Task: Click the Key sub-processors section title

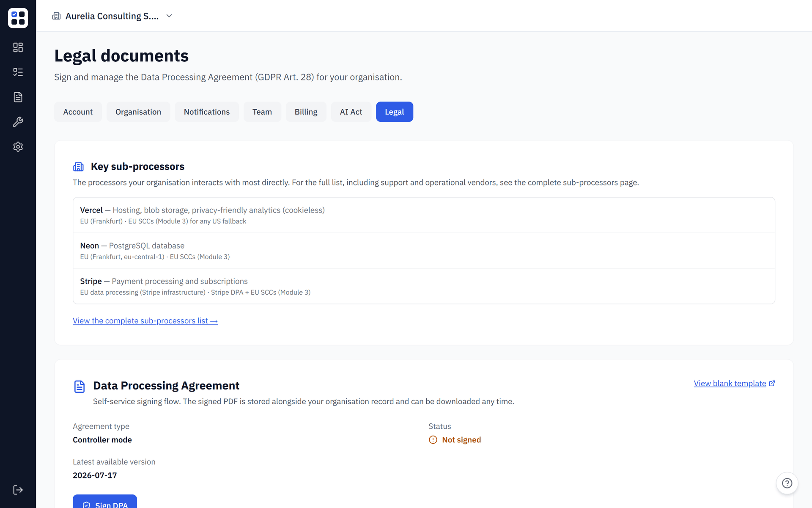Action: [137, 167]
